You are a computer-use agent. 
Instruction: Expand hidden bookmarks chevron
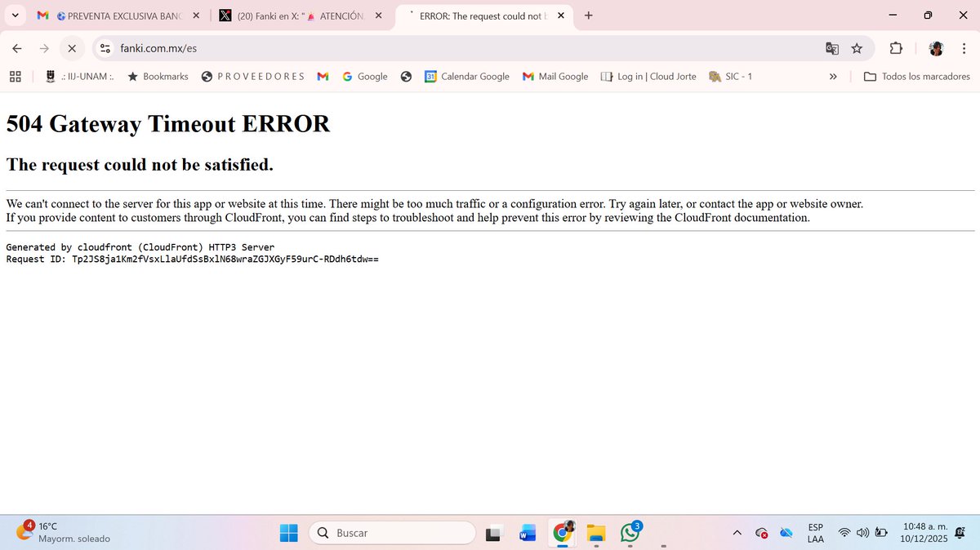tap(833, 77)
